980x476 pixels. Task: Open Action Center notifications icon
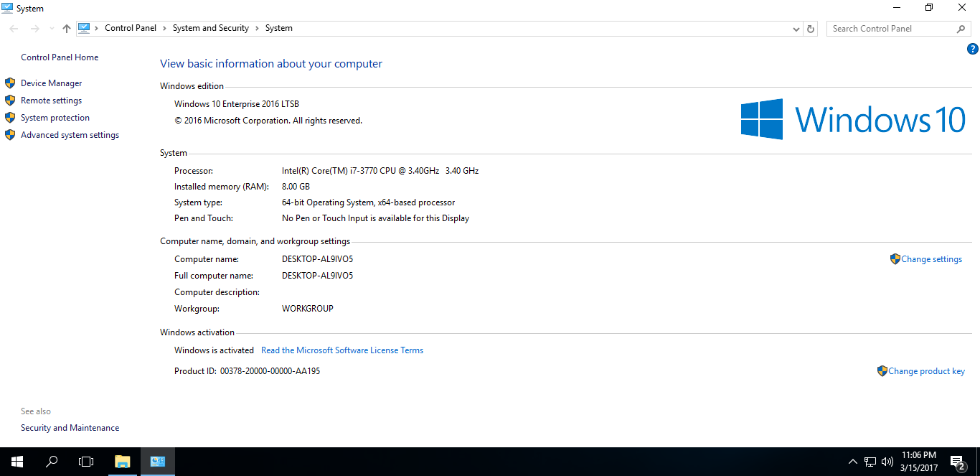(958, 462)
